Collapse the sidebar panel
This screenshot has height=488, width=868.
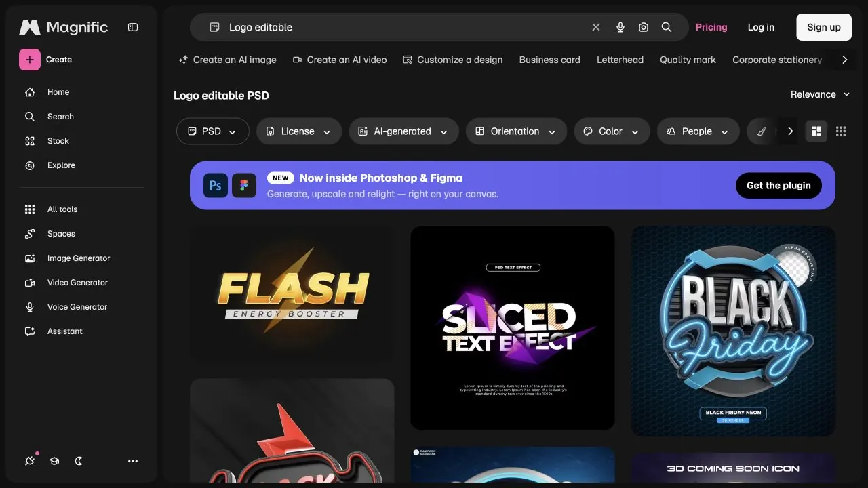click(x=133, y=27)
